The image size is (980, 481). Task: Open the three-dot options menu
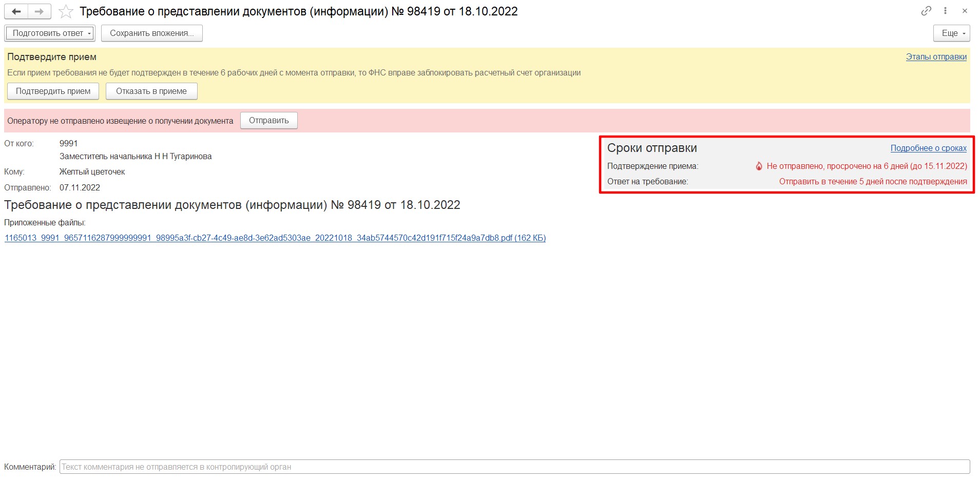(945, 11)
